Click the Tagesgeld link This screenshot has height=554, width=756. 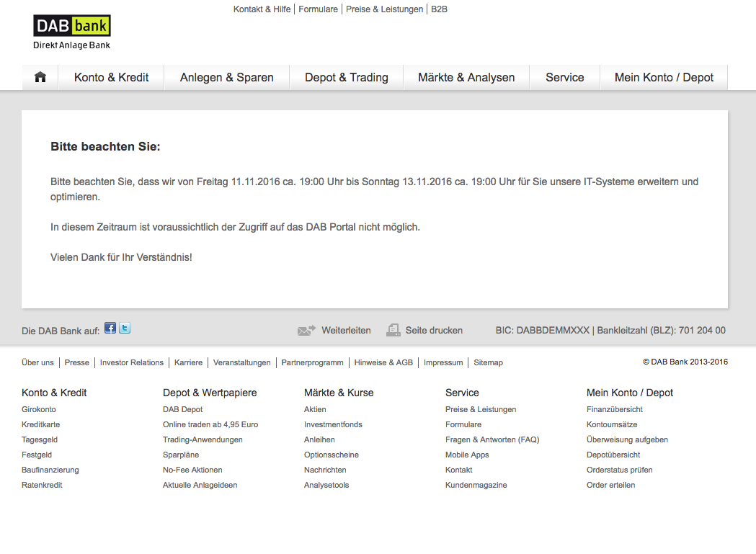click(x=40, y=439)
